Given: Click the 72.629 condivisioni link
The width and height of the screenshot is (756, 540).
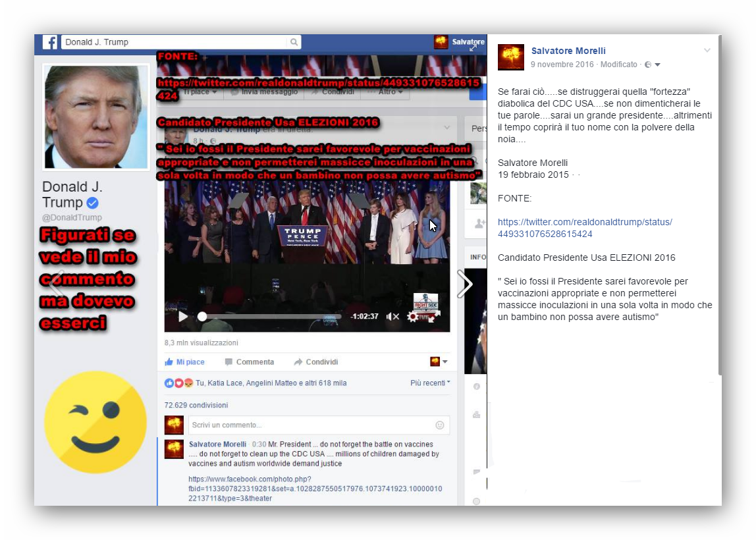Looking at the screenshot, I should coord(196,405).
